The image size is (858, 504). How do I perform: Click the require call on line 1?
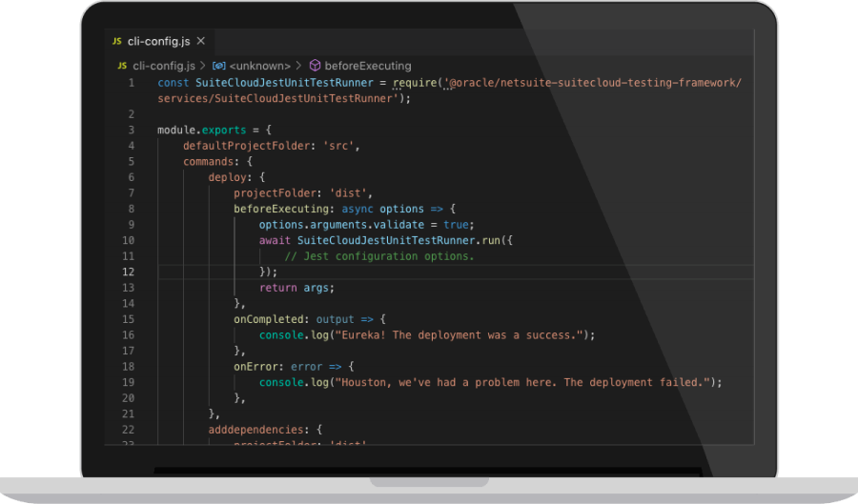[415, 83]
